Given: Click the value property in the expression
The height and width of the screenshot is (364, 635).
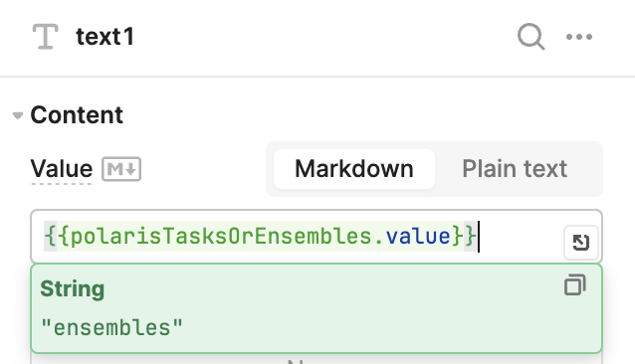Looking at the screenshot, I should 418,236.
